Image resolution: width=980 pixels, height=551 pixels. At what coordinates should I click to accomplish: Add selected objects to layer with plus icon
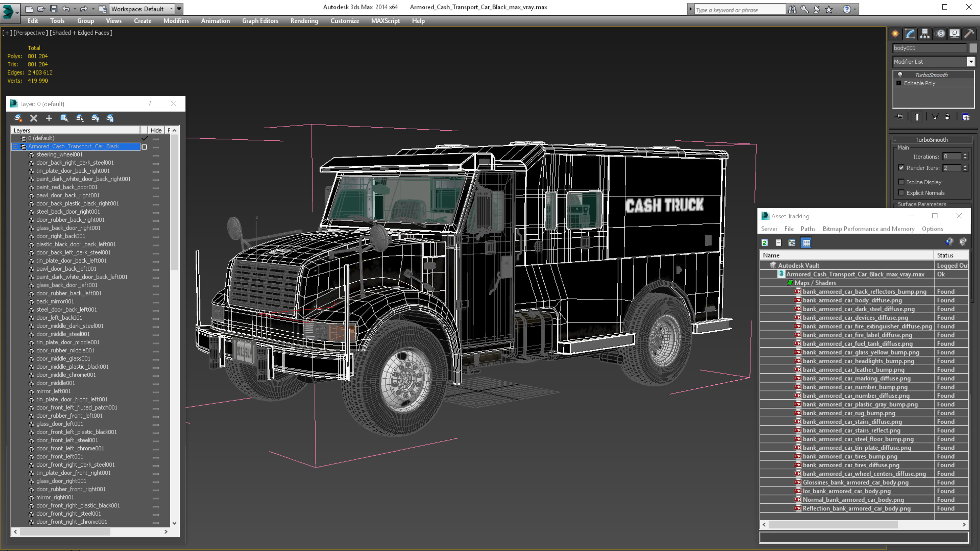tap(49, 118)
